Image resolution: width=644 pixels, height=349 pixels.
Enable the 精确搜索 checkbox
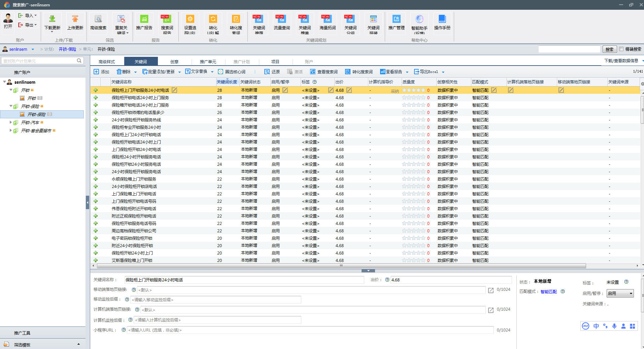click(x=621, y=49)
